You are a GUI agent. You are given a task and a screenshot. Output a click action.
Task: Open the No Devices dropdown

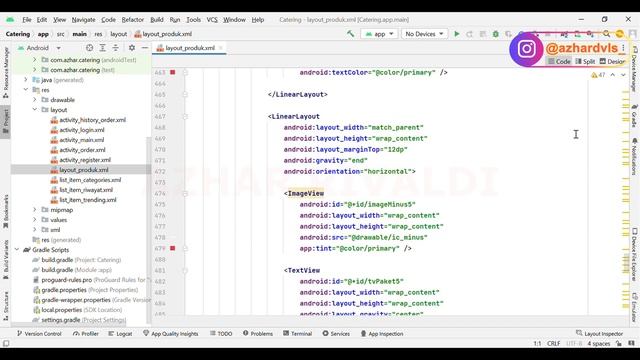[x=424, y=34]
